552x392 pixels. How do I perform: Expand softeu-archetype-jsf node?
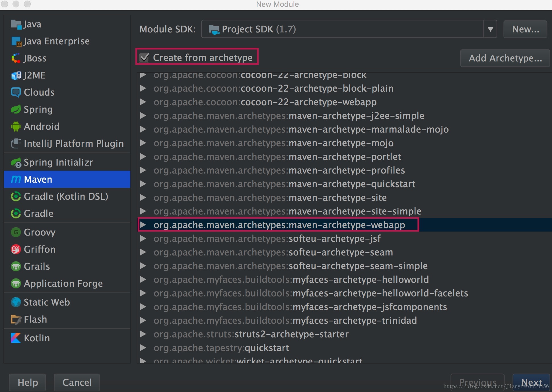coord(143,239)
